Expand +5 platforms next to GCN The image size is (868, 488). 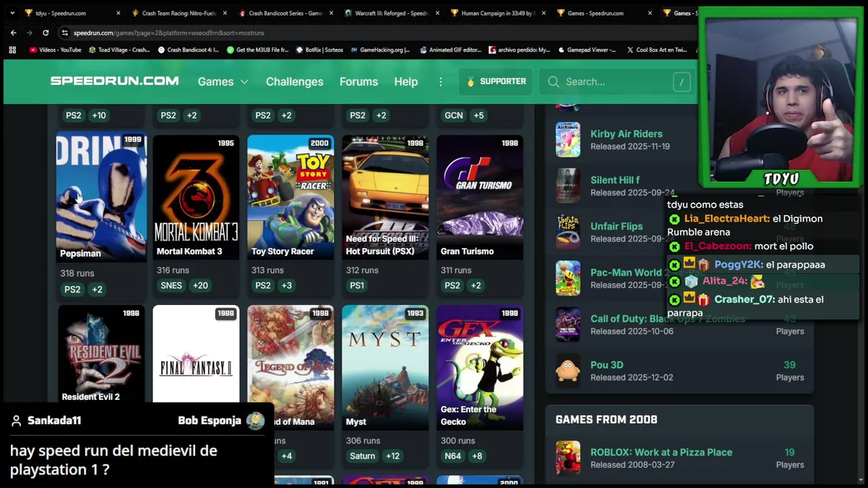tap(479, 115)
